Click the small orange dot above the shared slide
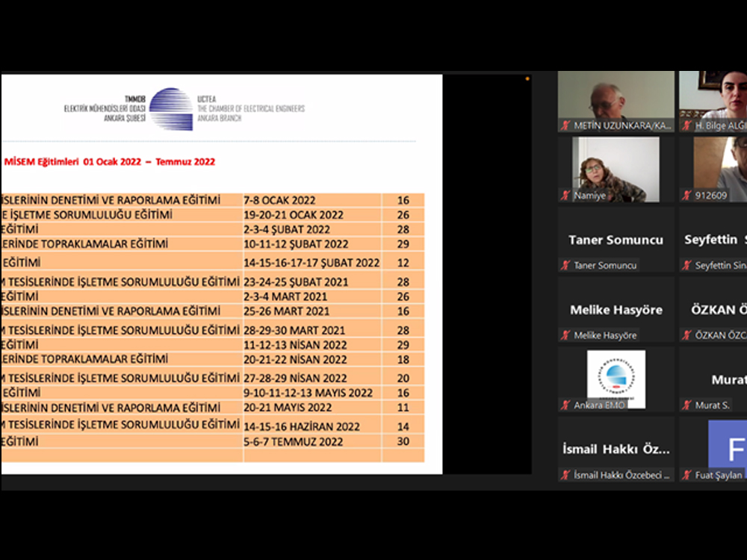This screenshot has height=560, width=747. [527, 78]
